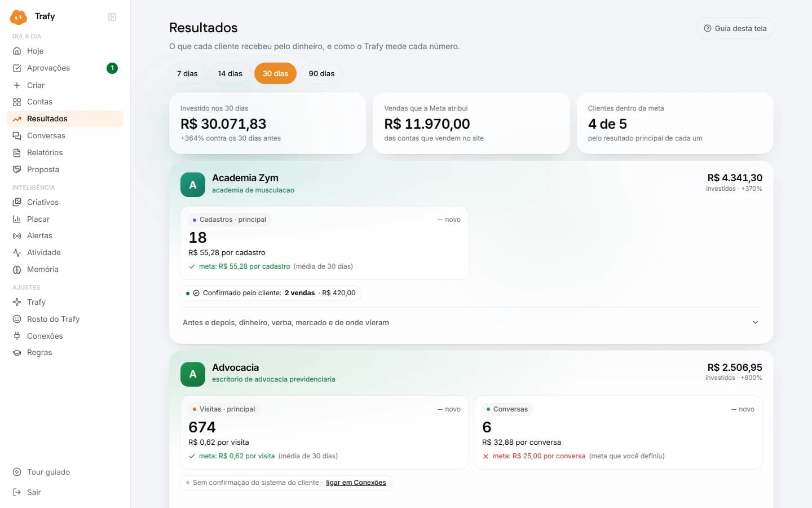The width and height of the screenshot is (812, 508).
Task: Open the Conversas section
Action: click(x=65, y=135)
